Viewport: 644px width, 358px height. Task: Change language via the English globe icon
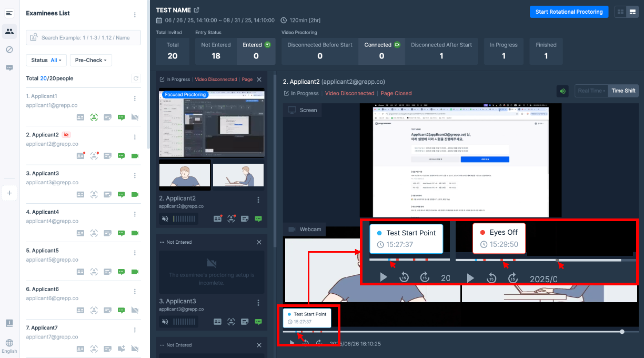click(x=9, y=346)
